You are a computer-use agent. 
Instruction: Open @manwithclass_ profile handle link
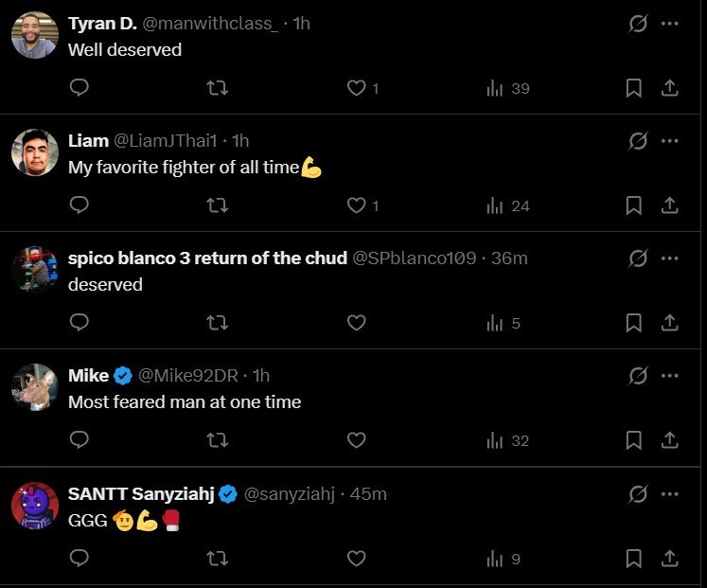[210, 24]
